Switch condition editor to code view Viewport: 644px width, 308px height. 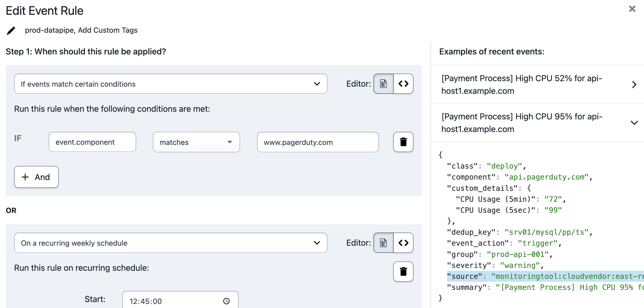403,84
